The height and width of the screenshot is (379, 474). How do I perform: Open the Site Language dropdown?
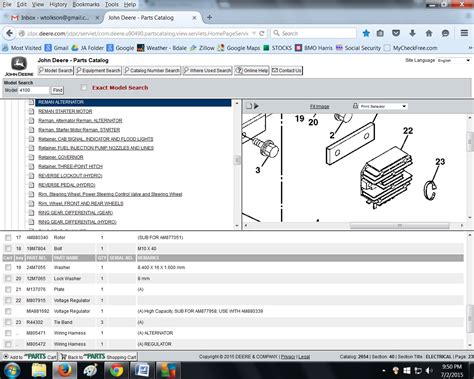tap(454, 60)
